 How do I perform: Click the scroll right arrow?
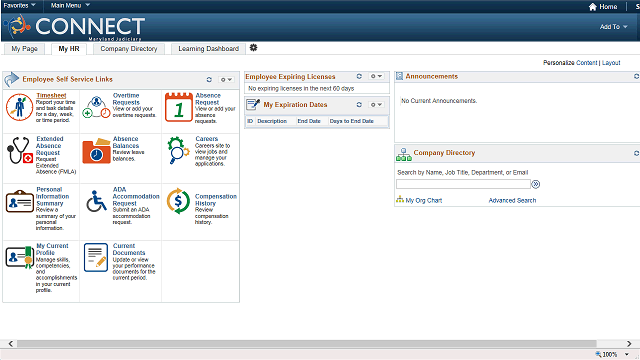629,344
